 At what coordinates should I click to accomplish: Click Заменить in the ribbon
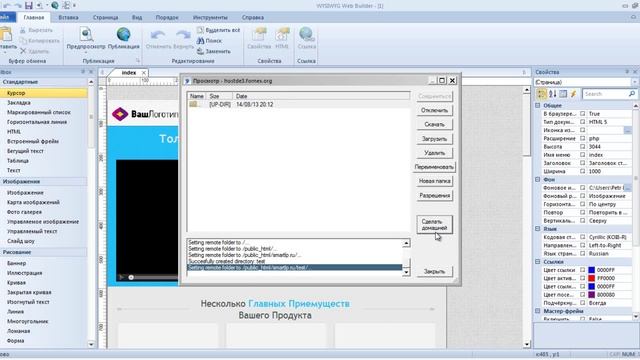pyautogui.click(x=213, y=51)
